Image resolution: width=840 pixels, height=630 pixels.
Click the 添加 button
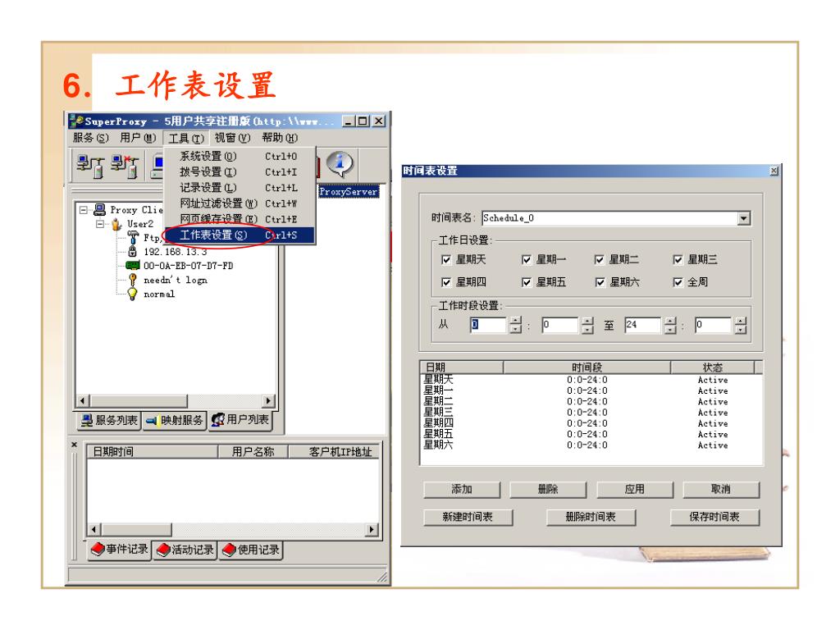tap(462, 489)
